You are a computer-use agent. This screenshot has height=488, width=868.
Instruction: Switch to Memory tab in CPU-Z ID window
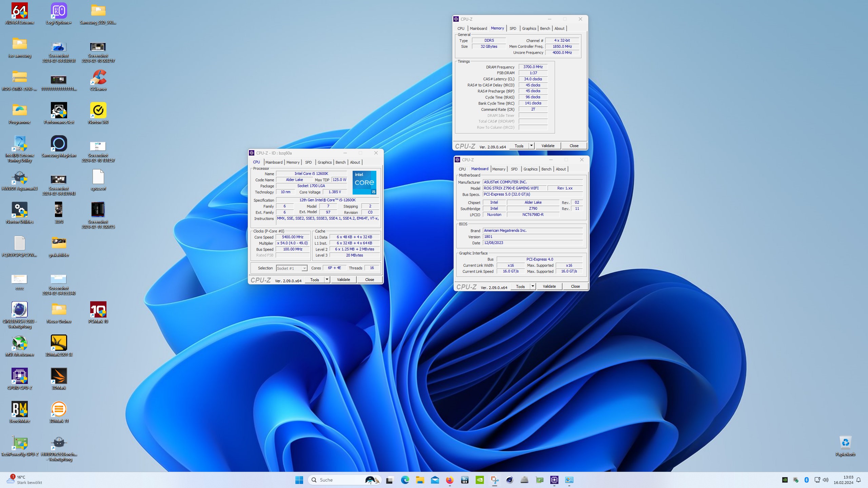pos(293,162)
